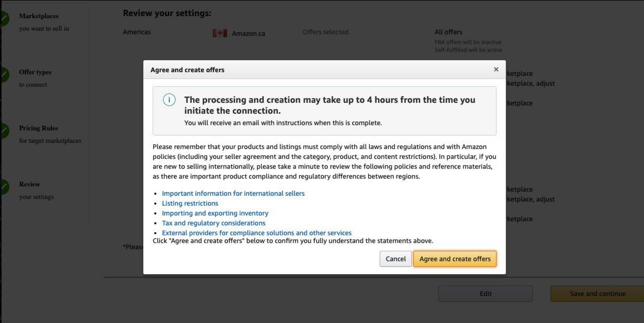
Task: Click the info icon in the dialog header
Action: (169, 99)
